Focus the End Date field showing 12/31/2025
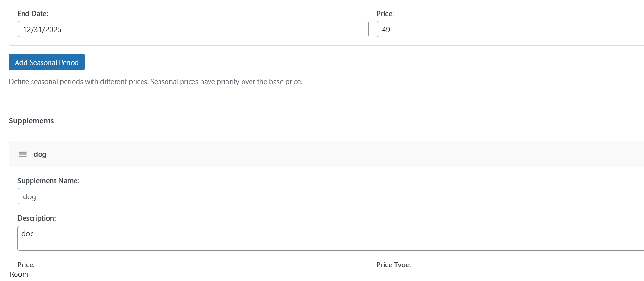644x281 pixels. click(193, 29)
